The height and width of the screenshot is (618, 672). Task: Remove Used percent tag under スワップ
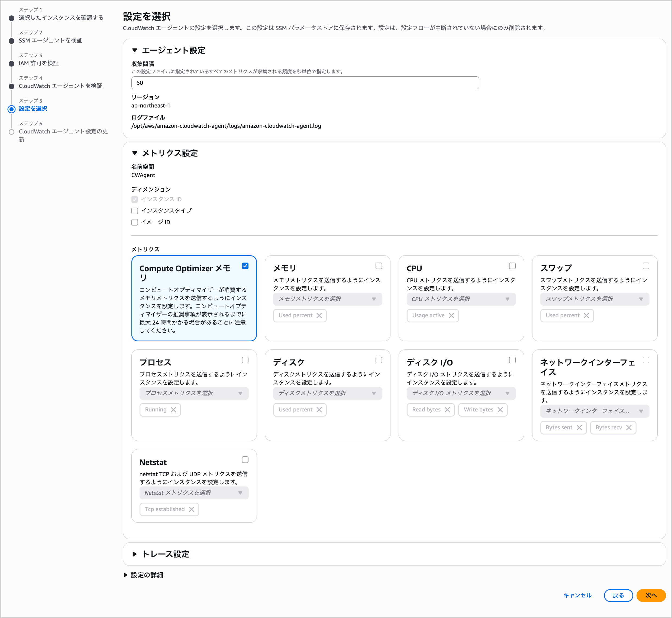click(586, 315)
